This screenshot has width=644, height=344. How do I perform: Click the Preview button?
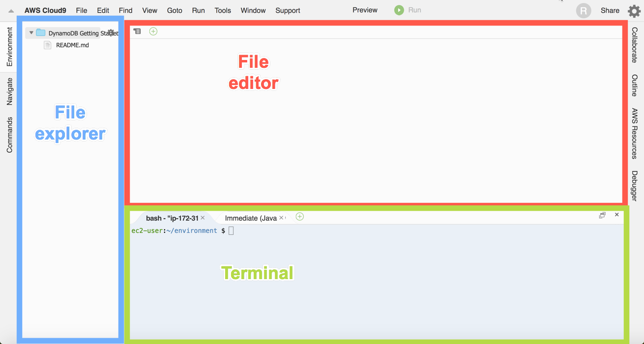pos(365,10)
